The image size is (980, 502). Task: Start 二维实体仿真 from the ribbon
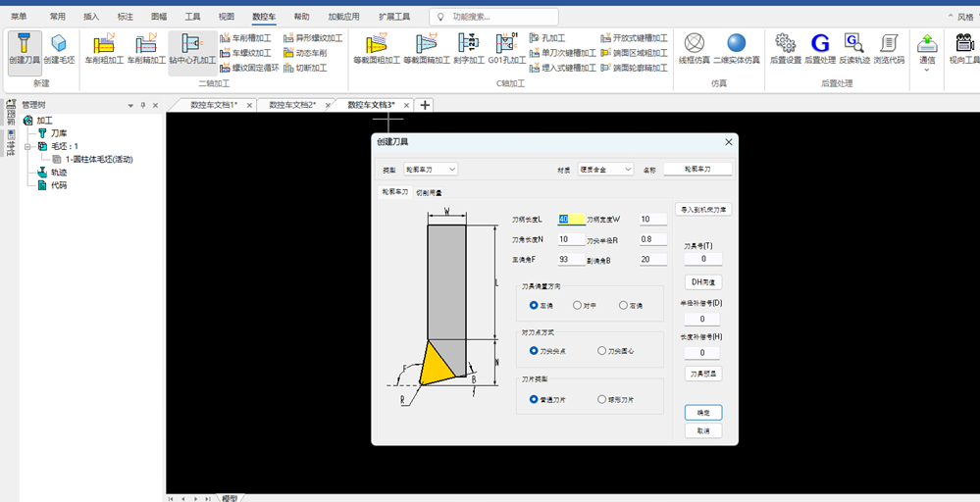pyautogui.click(x=737, y=50)
